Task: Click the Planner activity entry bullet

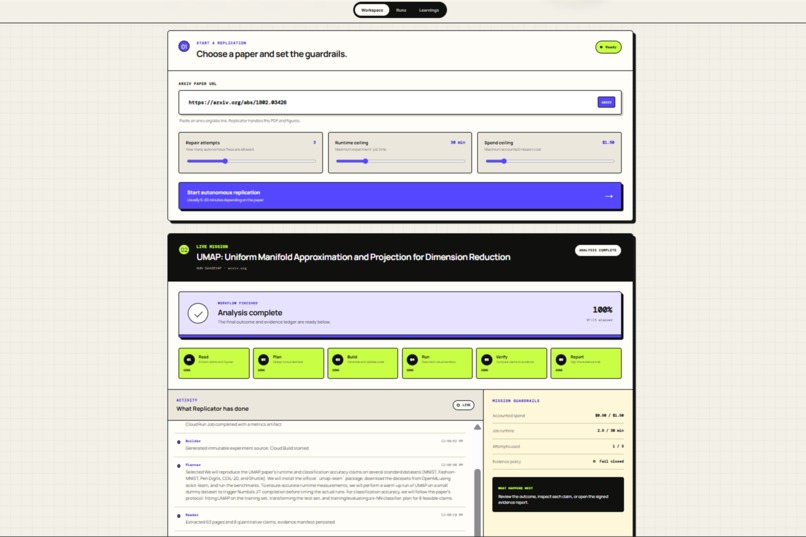Action: (179, 466)
